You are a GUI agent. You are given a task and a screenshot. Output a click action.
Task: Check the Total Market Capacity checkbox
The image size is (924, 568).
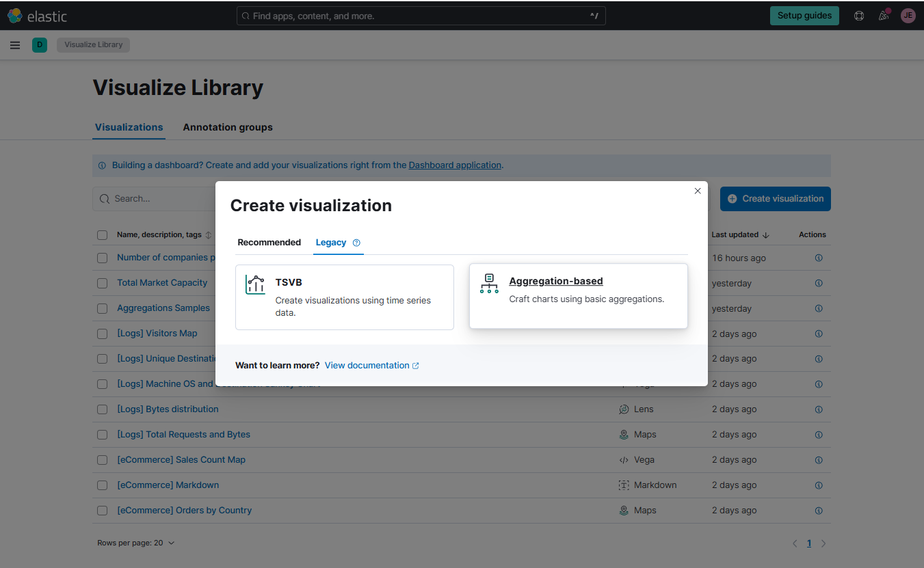point(102,283)
